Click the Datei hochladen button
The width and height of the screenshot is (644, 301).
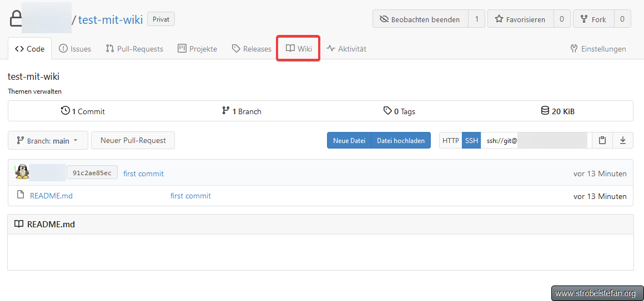[x=400, y=141]
